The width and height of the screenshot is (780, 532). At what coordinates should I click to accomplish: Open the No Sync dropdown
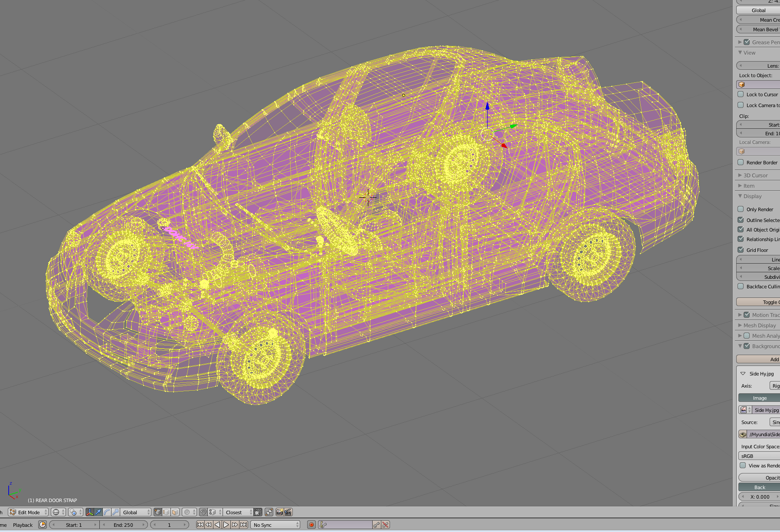(275, 525)
